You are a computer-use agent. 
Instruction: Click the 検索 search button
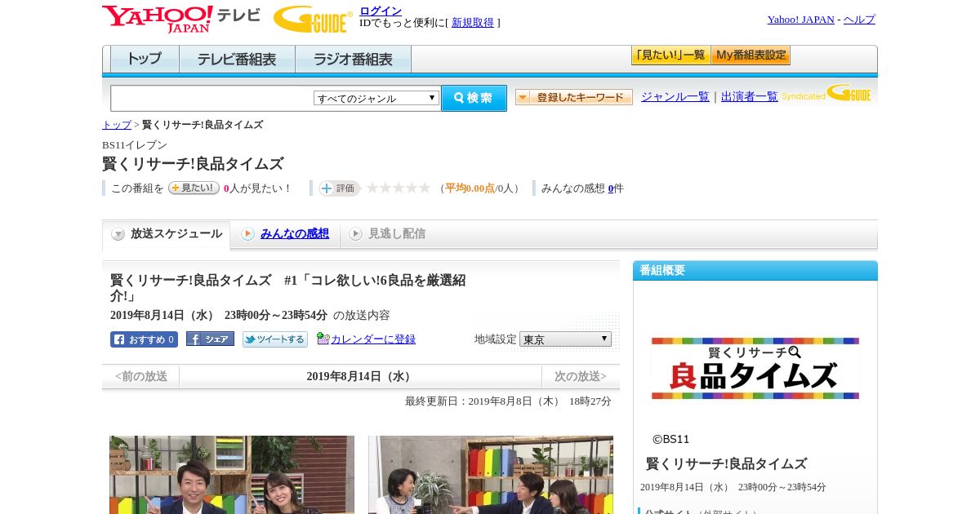474,98
